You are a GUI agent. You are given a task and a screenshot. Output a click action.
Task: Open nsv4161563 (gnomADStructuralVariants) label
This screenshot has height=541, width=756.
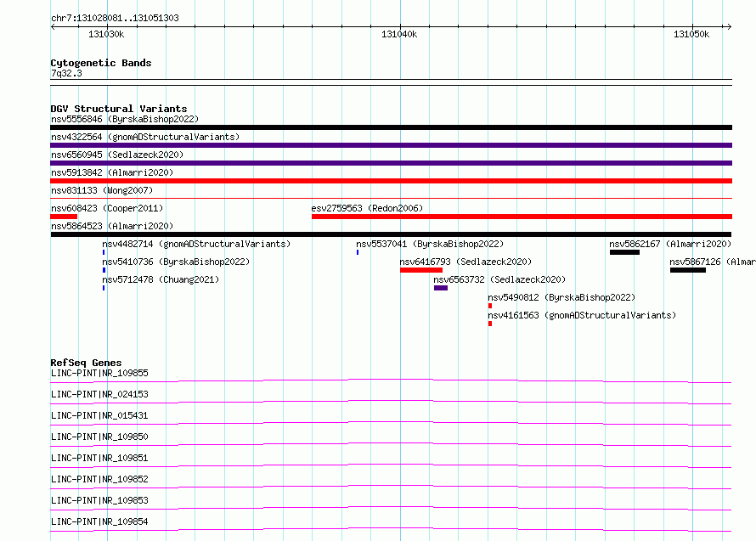pos(582,315)
